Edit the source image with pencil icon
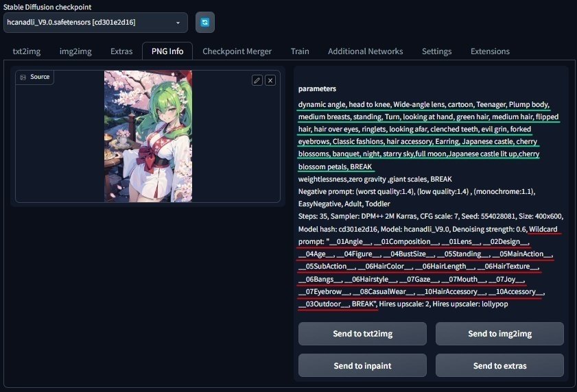This screenshot has width=577, height=392. point(257,80)
